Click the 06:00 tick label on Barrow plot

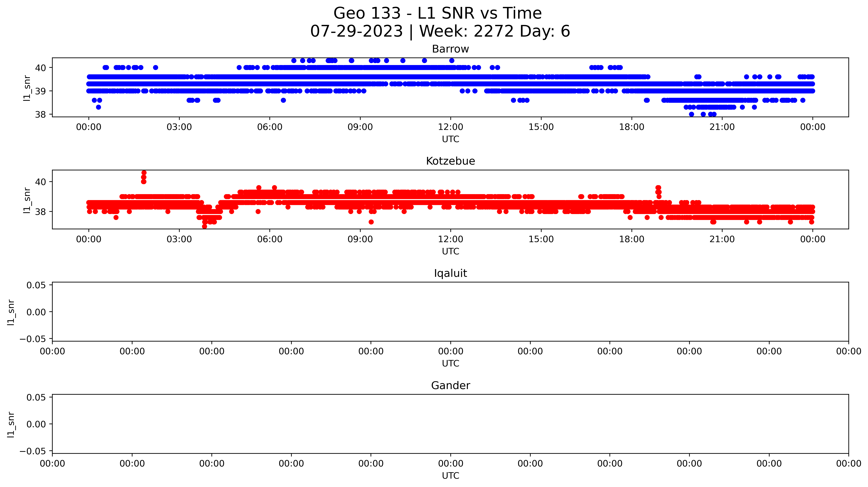pyautogui.click(x=270, y=127)
